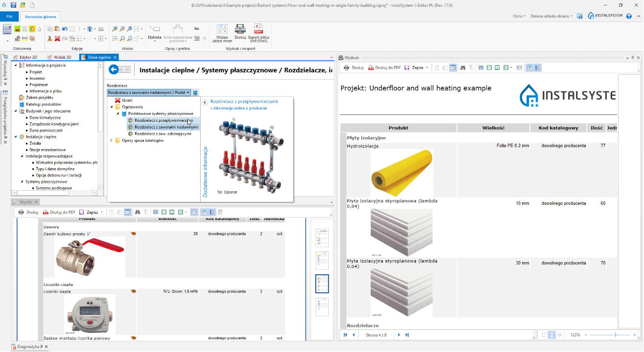The height and width of the screenshot is (352, 644).
Task: Click the catalog icon beside Zawór kulowy prosty
Action: tap(133, 234)
